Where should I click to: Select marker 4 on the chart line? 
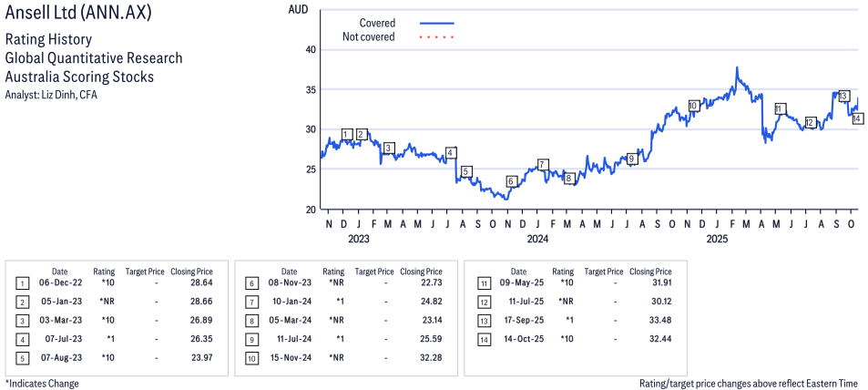click(450, 153)
